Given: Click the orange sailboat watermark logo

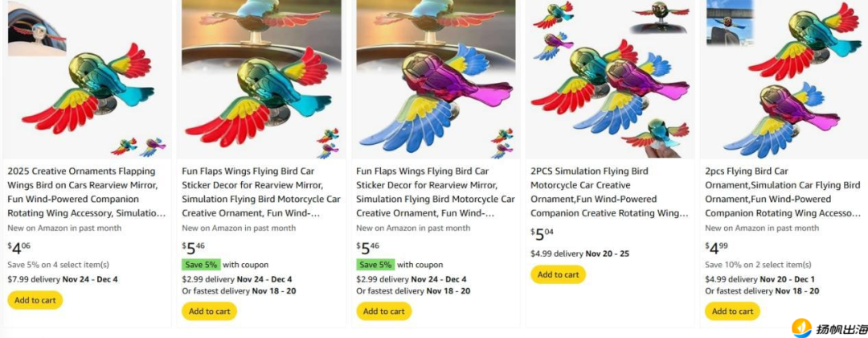Looking at the screenshot, I should (801, 328).
